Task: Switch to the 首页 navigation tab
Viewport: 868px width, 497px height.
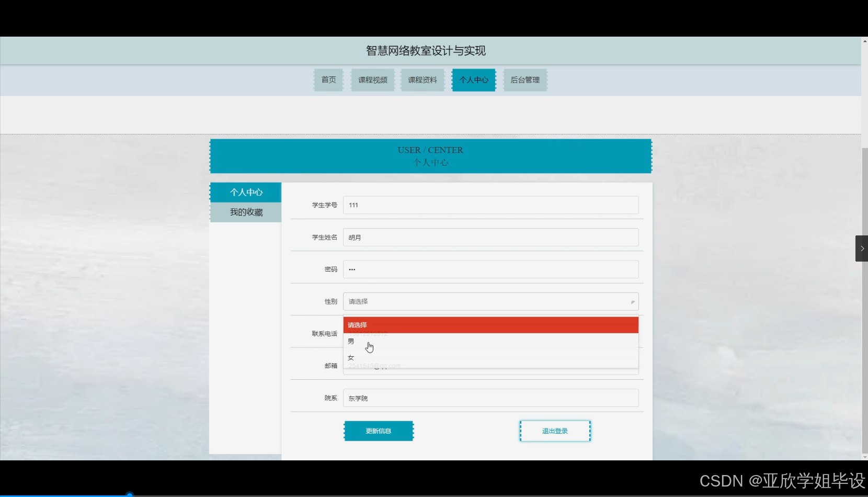Action: (x=328, y=80)
